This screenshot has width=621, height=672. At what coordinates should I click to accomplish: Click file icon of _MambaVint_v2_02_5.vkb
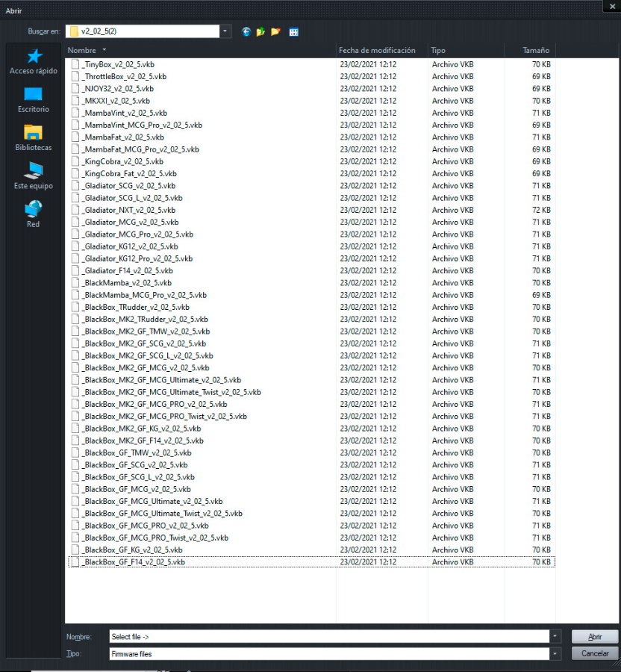tap(75, 113)
